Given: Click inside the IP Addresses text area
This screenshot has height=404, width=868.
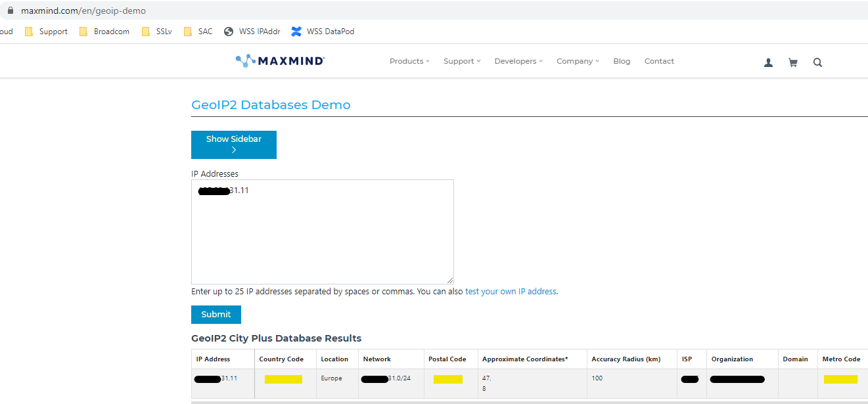Looking at the screenshot, I should pyautogui.click(x=322, y=236).
